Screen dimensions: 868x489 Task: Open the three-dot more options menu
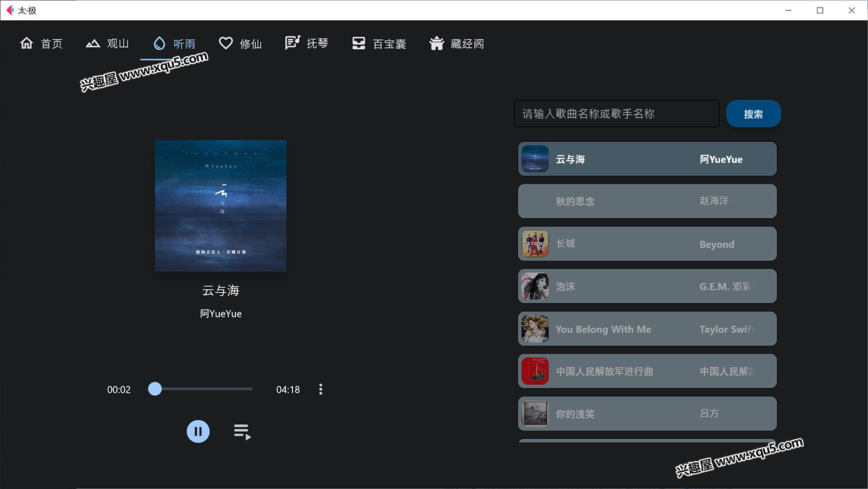321,389
